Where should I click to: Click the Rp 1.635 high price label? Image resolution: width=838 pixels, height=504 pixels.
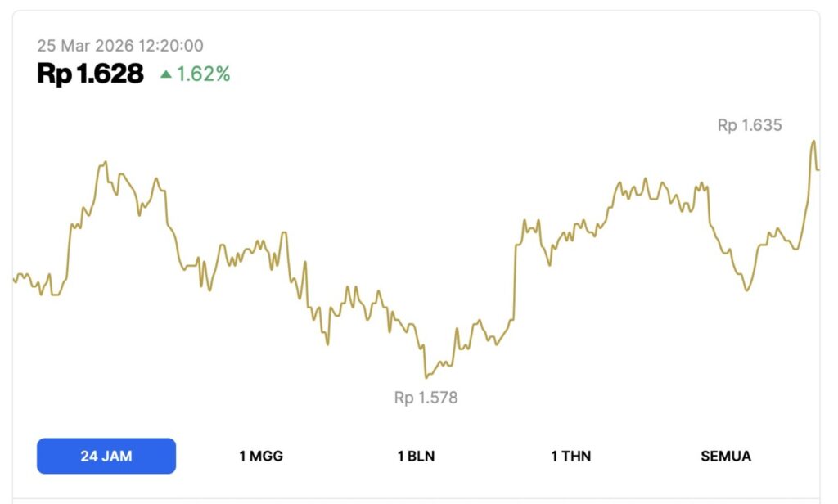[x=750, y=125]
